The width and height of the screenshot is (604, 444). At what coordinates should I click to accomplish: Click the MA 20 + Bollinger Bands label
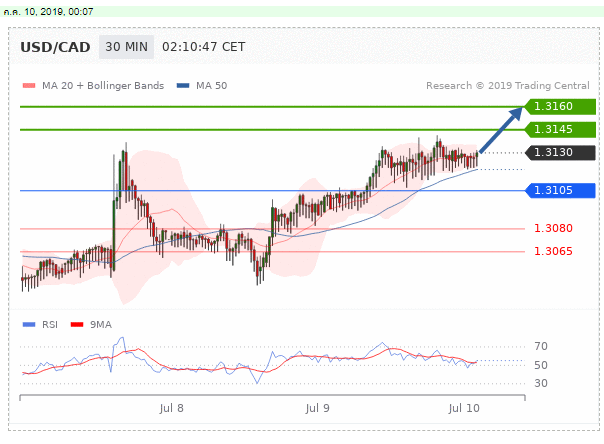coord(103,85)
